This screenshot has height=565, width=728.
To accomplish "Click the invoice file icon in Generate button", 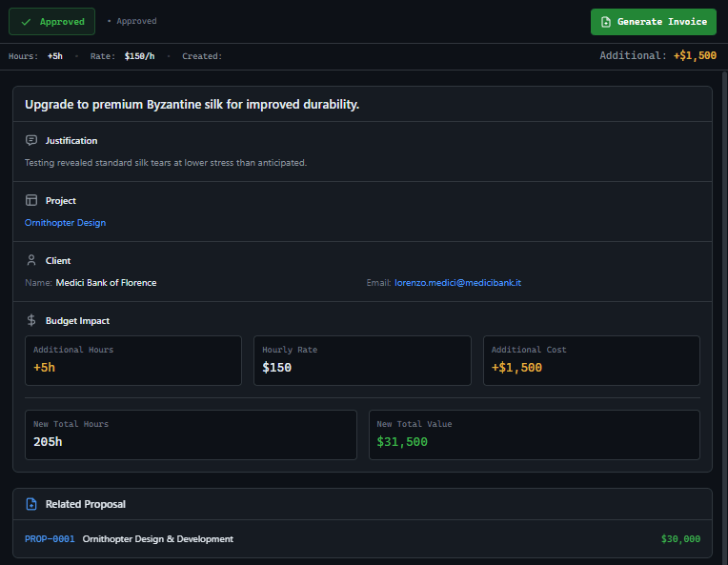I will (606, 22).
